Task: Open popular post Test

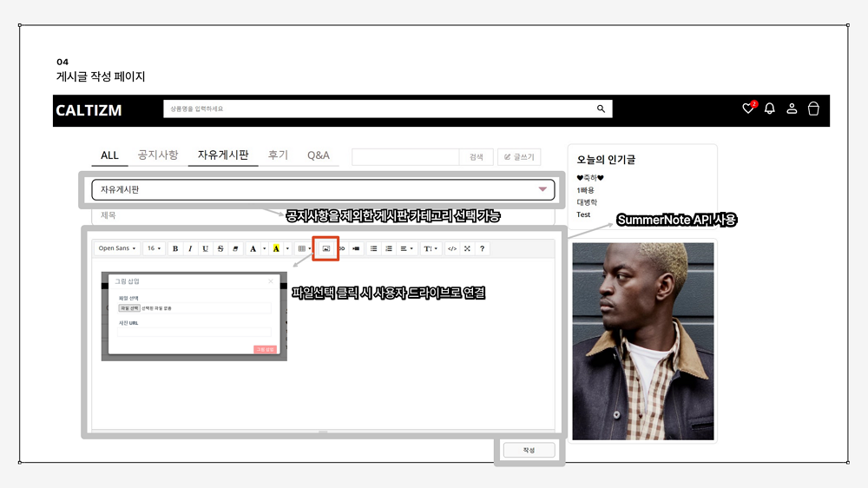Action: click(x=583, y=214)
